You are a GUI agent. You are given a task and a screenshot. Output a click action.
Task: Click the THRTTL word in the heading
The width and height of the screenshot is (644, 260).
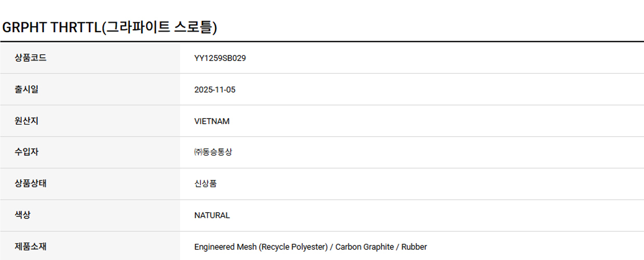(x=75, y=28)
